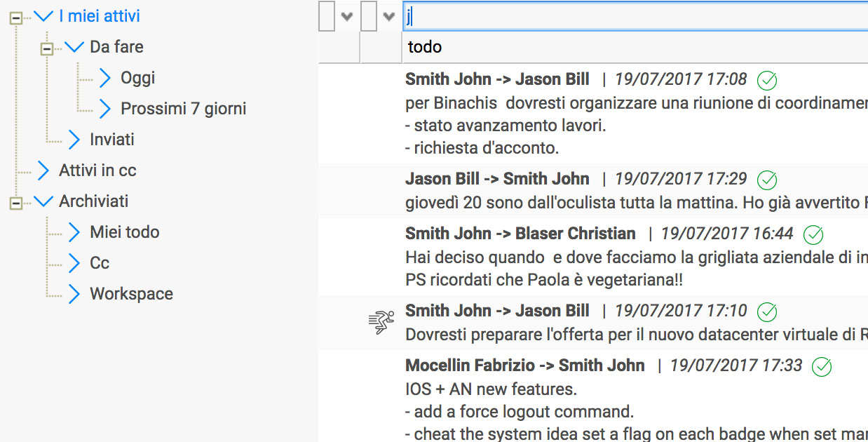Click chevron icon next to Workspace
The image size is (868, 442).
[74, 294]
